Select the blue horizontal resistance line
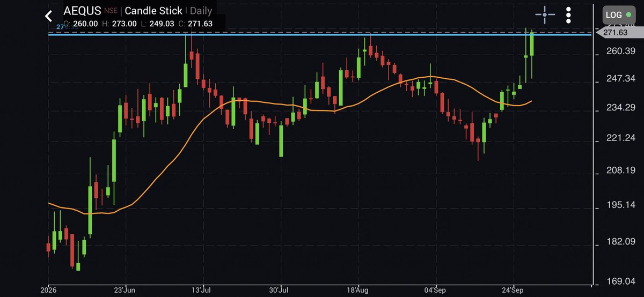644x297 pixels. pos(320,35)
